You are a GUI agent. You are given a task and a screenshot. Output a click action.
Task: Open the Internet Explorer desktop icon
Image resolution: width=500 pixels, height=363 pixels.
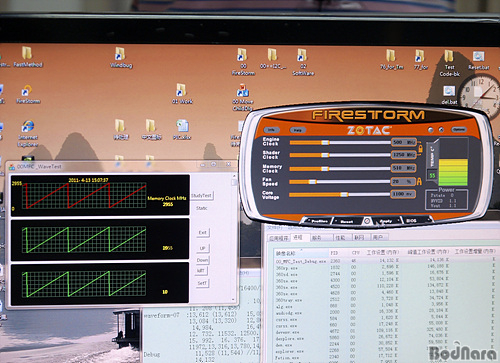coord(28,134)
